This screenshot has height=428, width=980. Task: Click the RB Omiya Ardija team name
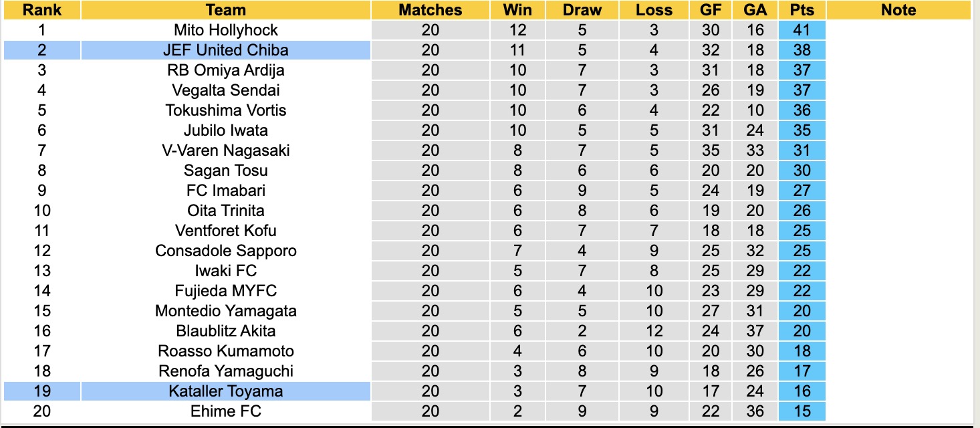225,70
